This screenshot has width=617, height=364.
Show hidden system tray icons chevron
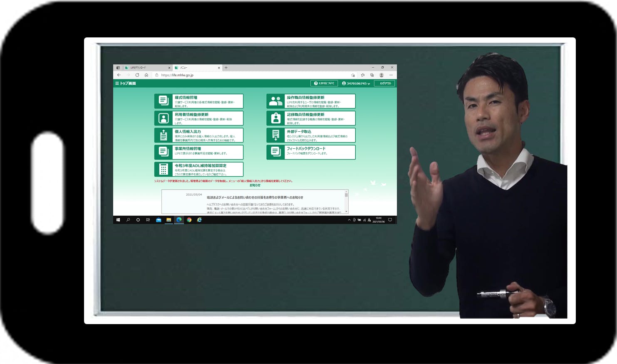[x=349, y=220]
